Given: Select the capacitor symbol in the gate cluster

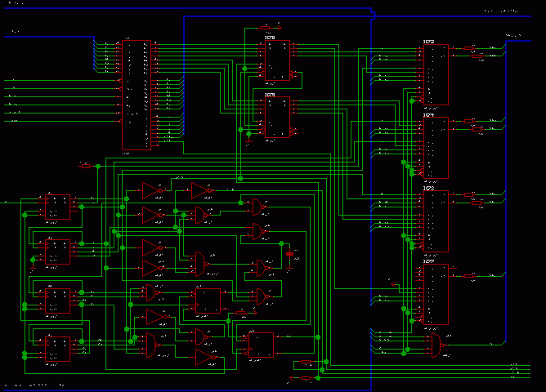Looking at the screenshot, I should click(289, 255).
